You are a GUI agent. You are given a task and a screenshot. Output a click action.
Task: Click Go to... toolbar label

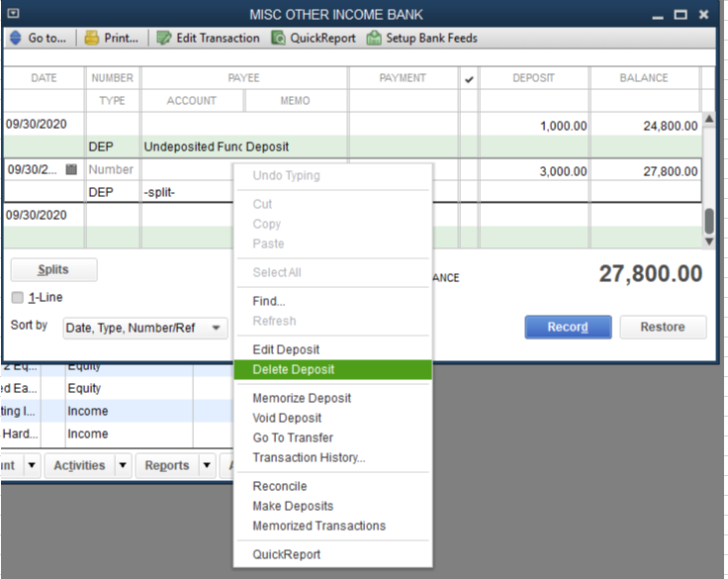tap(46, 38)
